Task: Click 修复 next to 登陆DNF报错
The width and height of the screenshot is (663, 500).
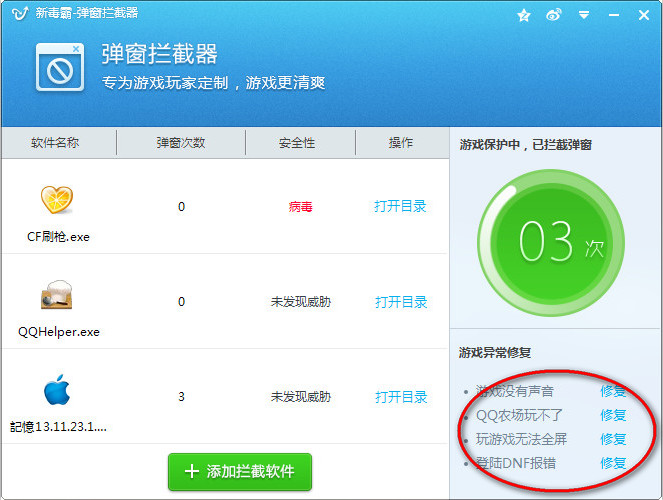Action: point(613,463)
